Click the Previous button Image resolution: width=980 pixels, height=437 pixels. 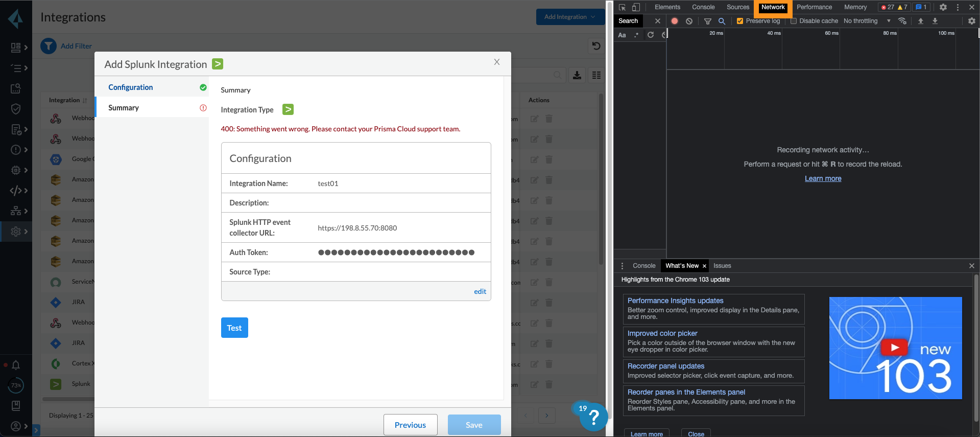pos(410,425)
